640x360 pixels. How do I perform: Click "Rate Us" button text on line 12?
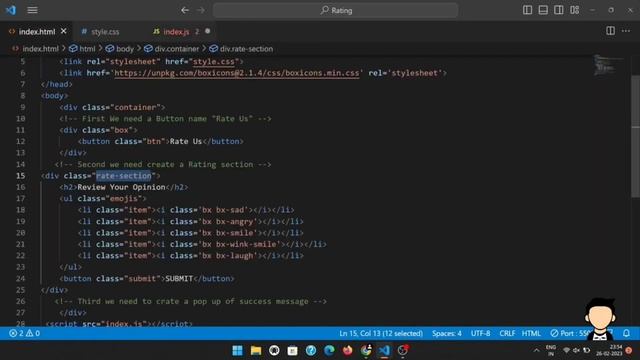[x=186, y=141]
